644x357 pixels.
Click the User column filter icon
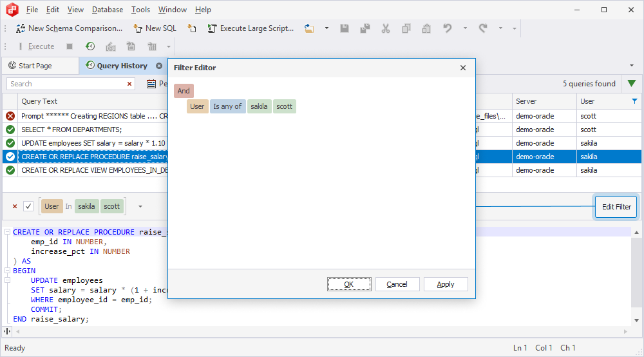(634, 101)
